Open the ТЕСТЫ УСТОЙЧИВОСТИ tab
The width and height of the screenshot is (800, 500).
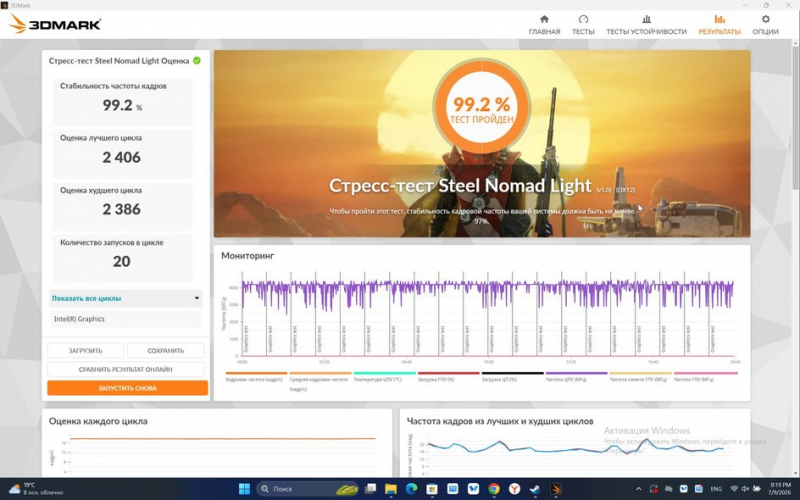click(x=646, y=24)
